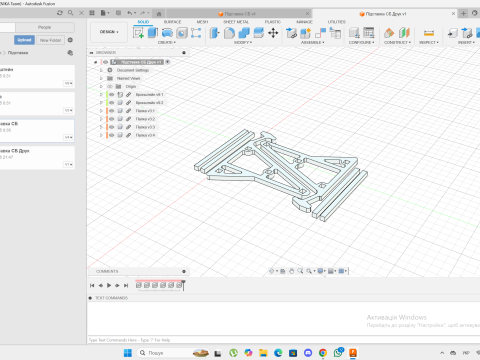Expand Document Settings node

click(x=101, y=70)
